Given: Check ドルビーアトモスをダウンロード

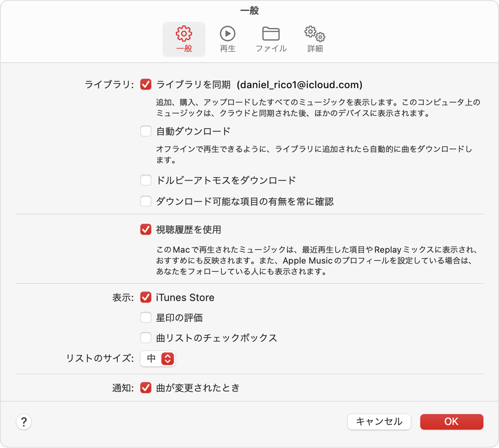Looking at the screenshot, I should click(146, 180).
